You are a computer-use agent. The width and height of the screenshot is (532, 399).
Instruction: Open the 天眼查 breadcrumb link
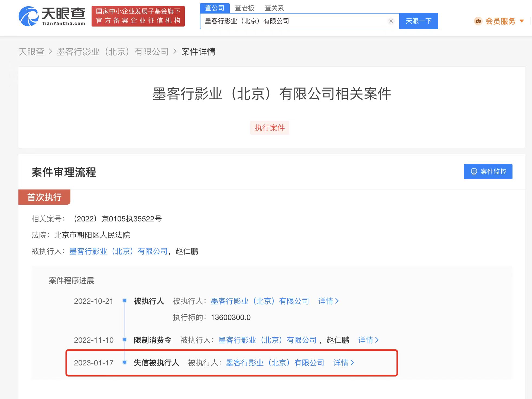click(31, 52)
